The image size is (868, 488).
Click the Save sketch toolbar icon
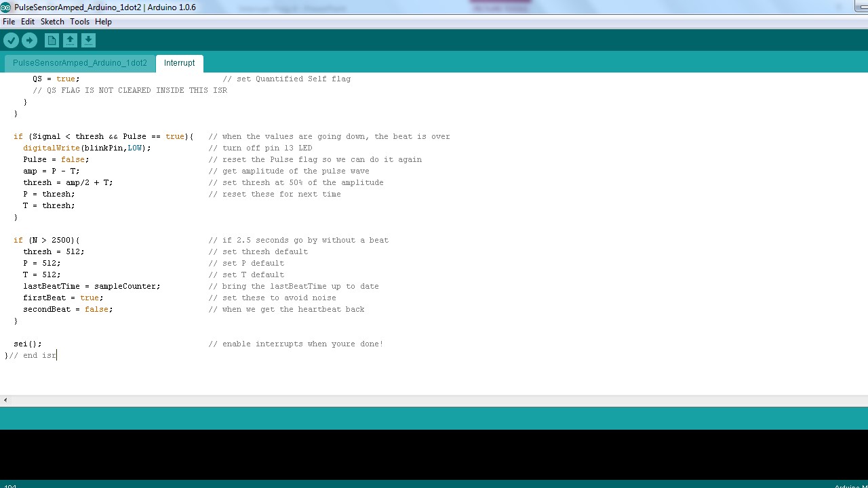88,40
